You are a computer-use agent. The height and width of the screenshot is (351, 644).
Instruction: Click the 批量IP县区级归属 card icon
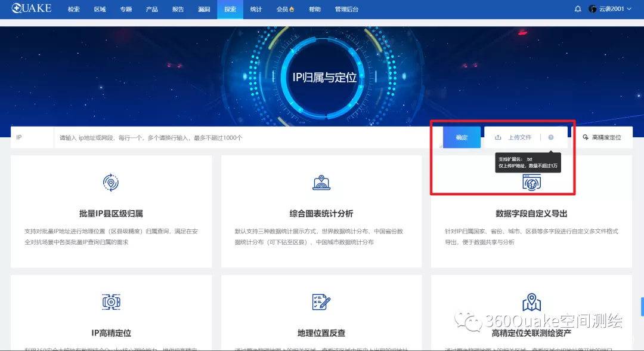112,183
